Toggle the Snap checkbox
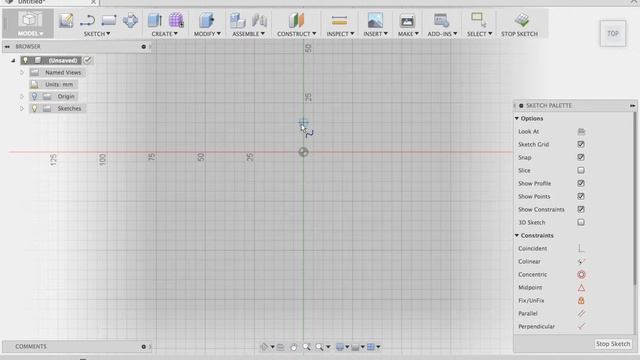Viewport: 640px width, 360px height. pyautogui.click(x=581, y=157)
